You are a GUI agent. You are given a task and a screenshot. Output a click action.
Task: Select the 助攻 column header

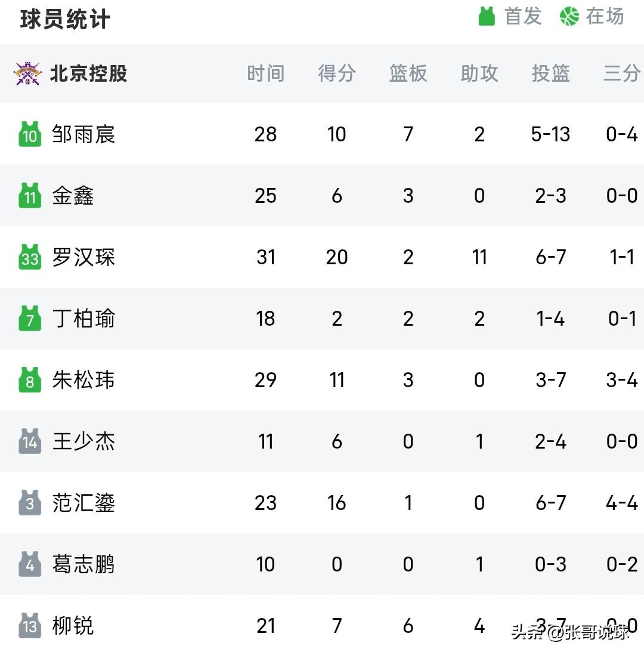point(479,73)
